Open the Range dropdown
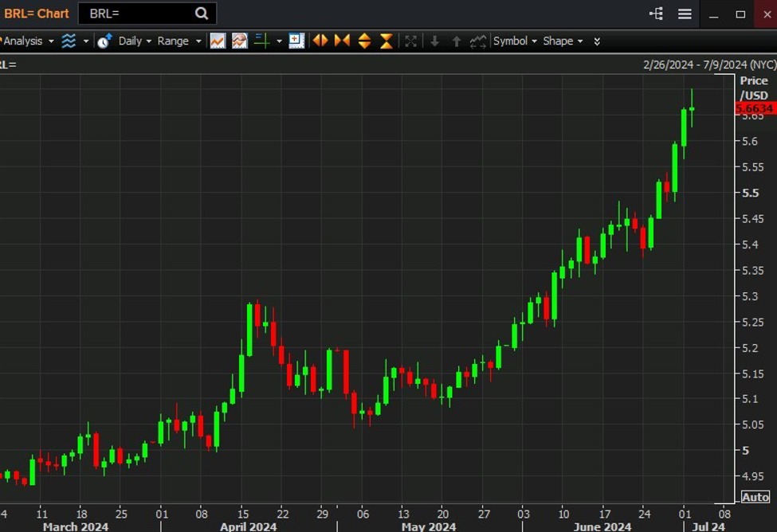 (177, 41)
